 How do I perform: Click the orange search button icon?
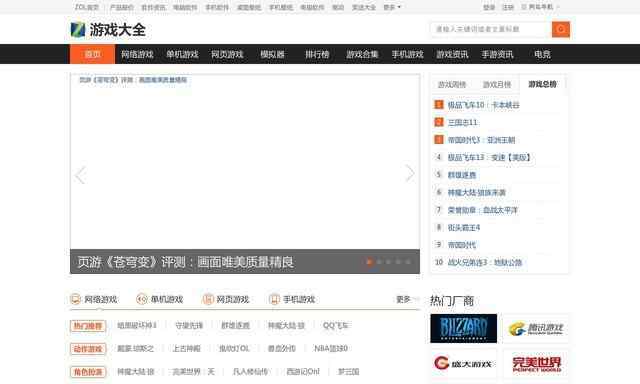click(561, 29)
